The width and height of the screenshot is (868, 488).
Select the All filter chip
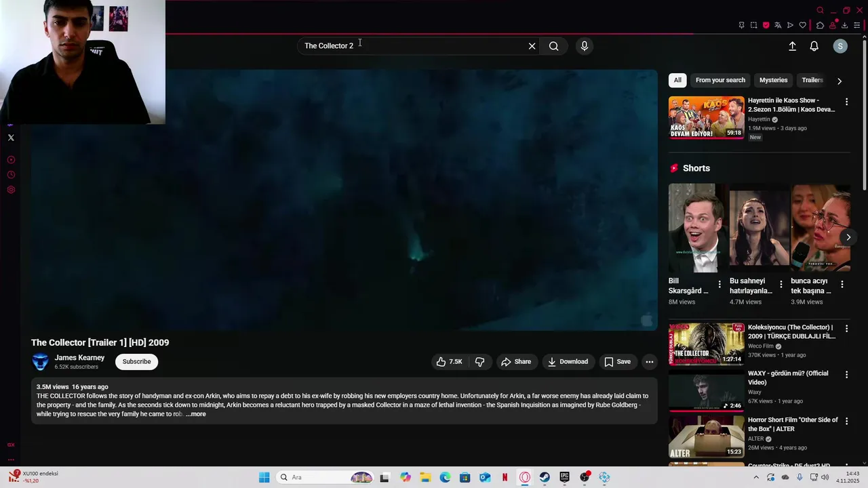click(677, 80)
